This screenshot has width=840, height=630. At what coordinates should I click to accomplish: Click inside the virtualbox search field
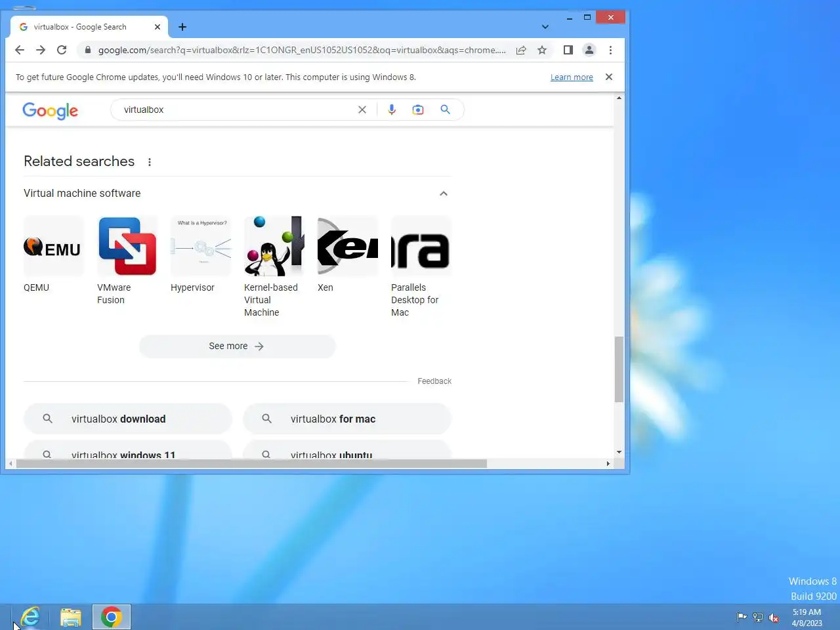point(236,110)
